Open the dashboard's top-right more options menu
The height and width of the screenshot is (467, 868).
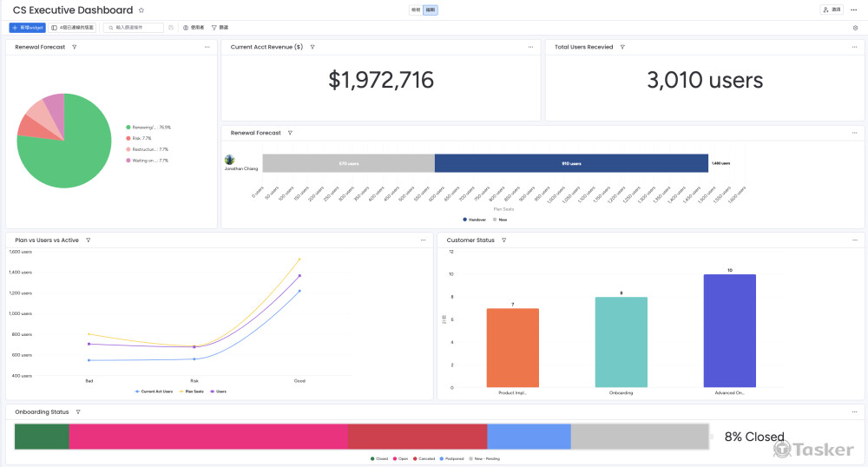click(x=854, y=10)
